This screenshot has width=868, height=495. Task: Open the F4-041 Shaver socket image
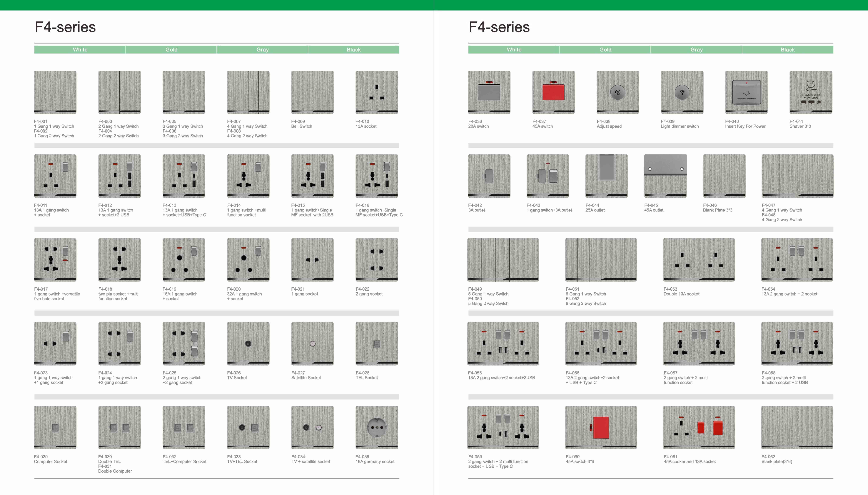pos(811,92)
